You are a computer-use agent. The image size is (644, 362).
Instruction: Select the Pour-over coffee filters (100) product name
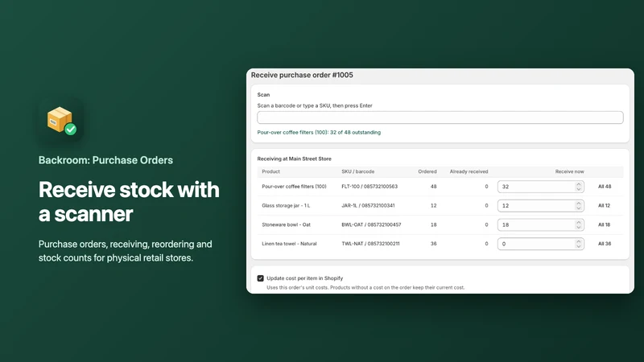coord(294,187)
